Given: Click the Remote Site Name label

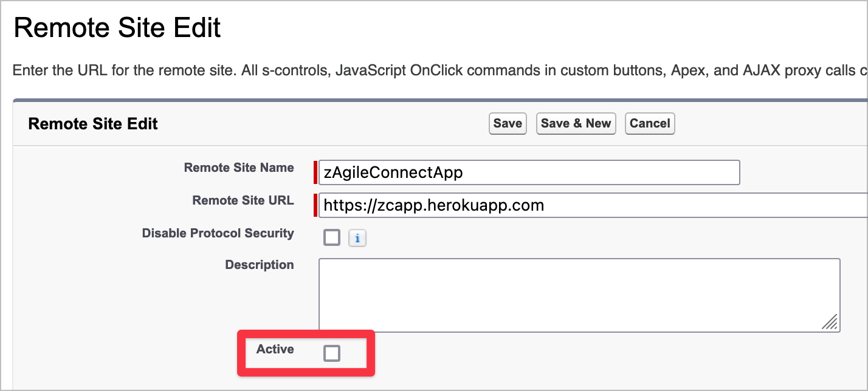Looking at the screenshot, I should 239,168.
